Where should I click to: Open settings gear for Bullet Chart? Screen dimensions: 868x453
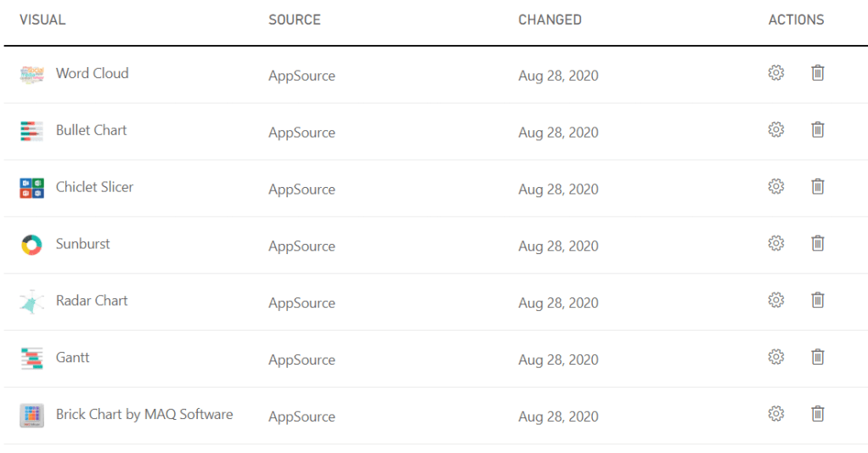[775, 130]
